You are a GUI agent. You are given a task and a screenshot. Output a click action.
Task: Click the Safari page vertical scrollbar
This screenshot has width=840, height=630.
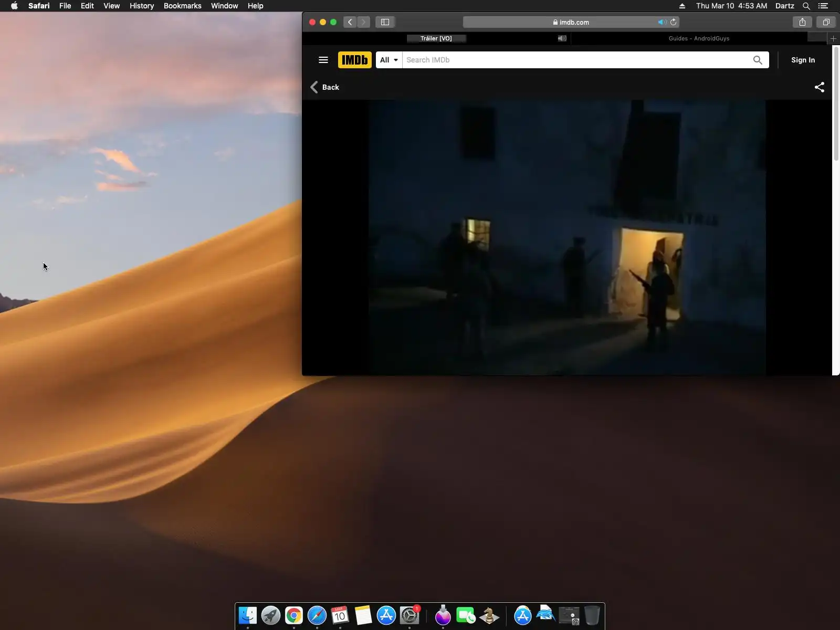(x=836, y=103)
